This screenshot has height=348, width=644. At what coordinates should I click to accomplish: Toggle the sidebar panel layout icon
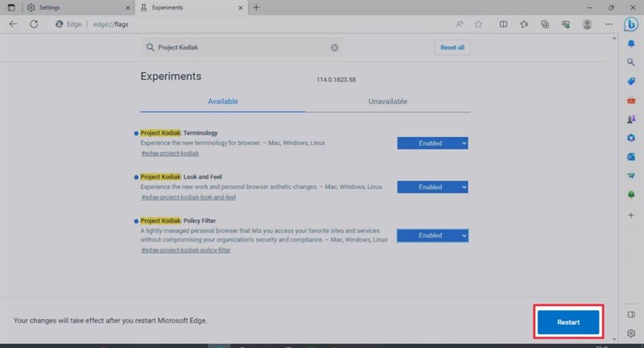point(631,315)
